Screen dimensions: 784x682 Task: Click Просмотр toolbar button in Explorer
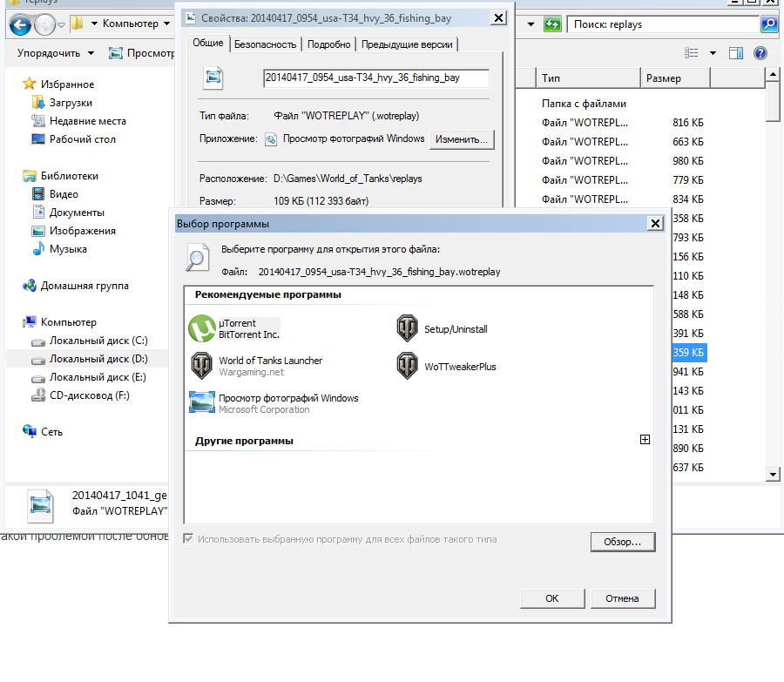(142, 53)
